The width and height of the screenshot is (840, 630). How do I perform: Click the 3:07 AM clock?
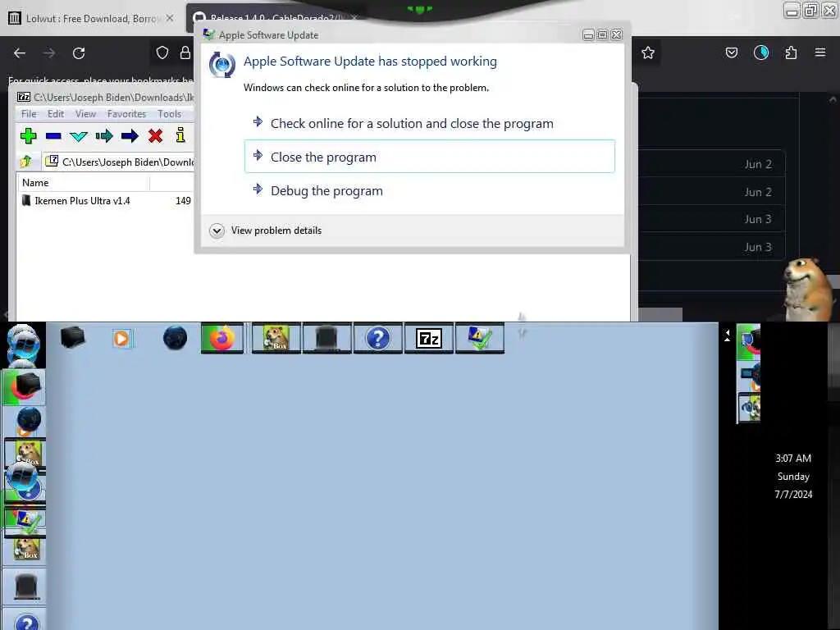[x=793, y=458]
